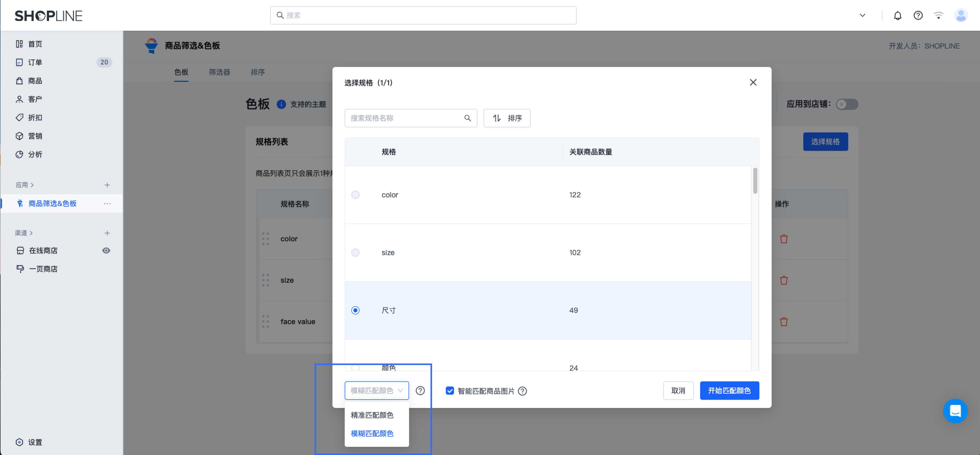Click the 开始匹配颜色 button

click(x=729, y=390)
